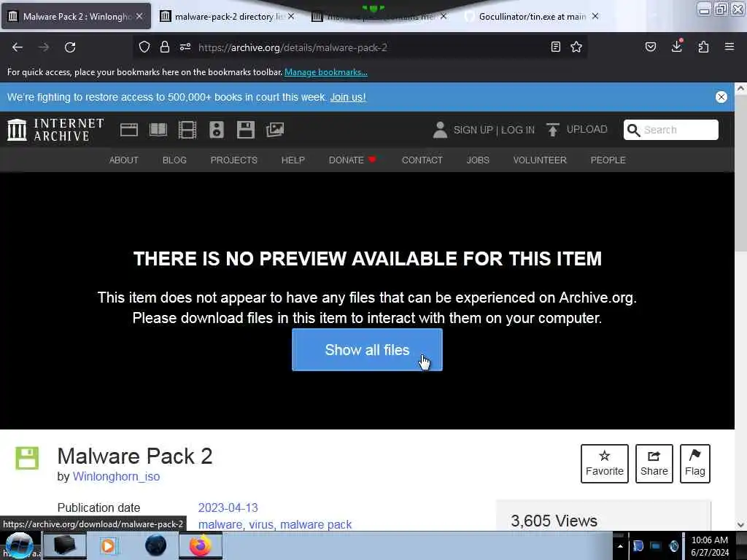The height and width of the screenshot is (560, 747).
Task: Open the PEOPLE menu item
Action: [608, 160]
